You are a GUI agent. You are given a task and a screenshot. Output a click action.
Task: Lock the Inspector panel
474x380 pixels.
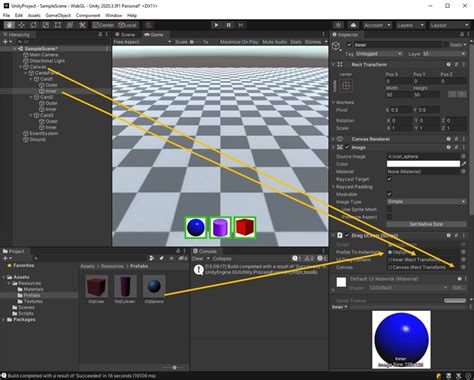coord(462,34)
